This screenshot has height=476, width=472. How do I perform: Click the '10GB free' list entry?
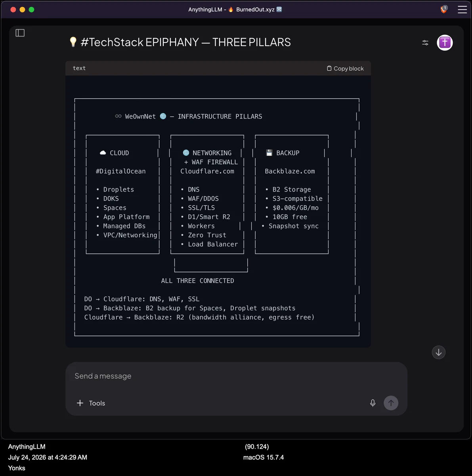[290, 217]
